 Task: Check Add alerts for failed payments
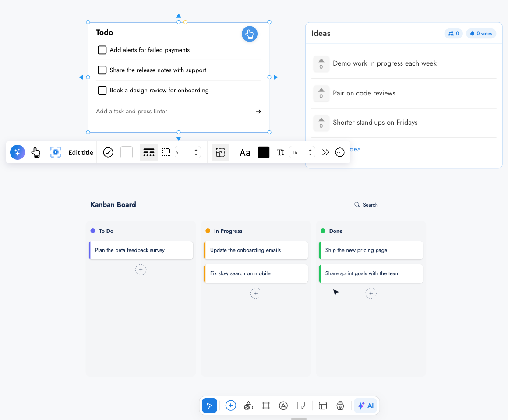tap(102, 50)
